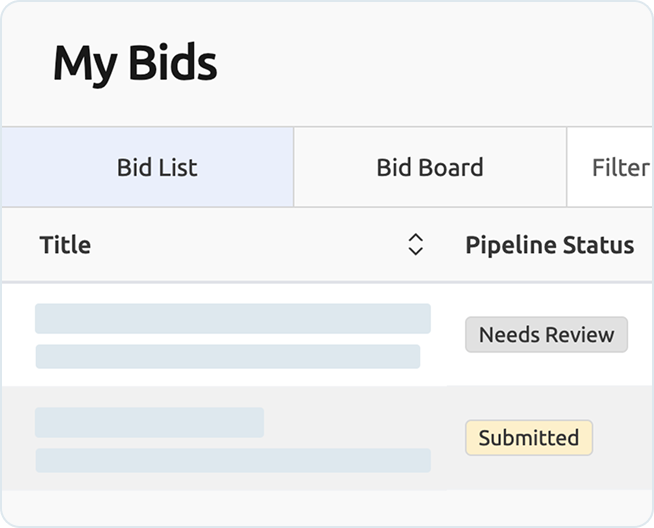Open the short title of the second bid
The height and width of the screenshot is (528, 654).
click(149, 422)
